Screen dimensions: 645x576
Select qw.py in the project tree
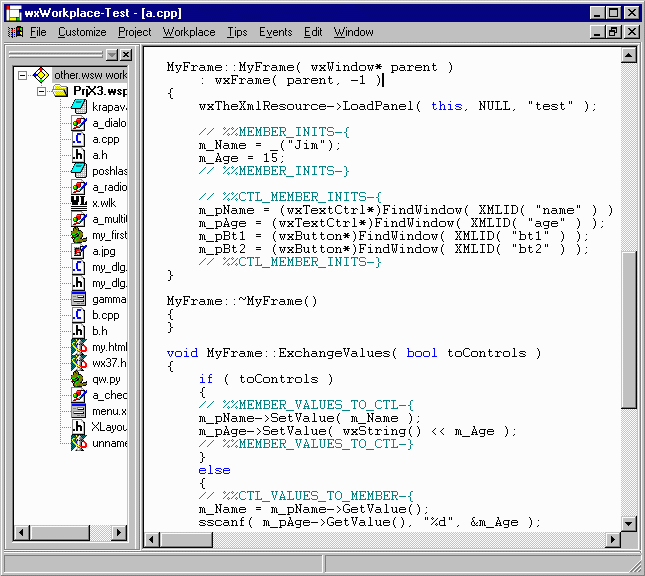(106, 379)
